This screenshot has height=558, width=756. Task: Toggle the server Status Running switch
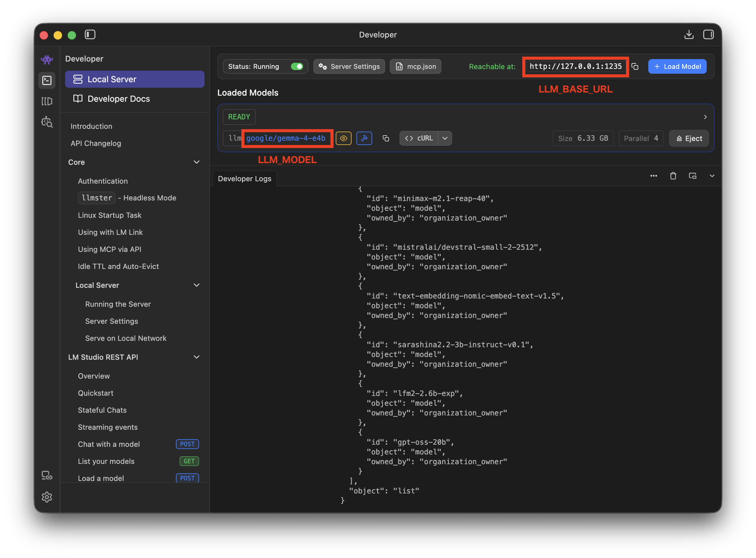[297, 66]
